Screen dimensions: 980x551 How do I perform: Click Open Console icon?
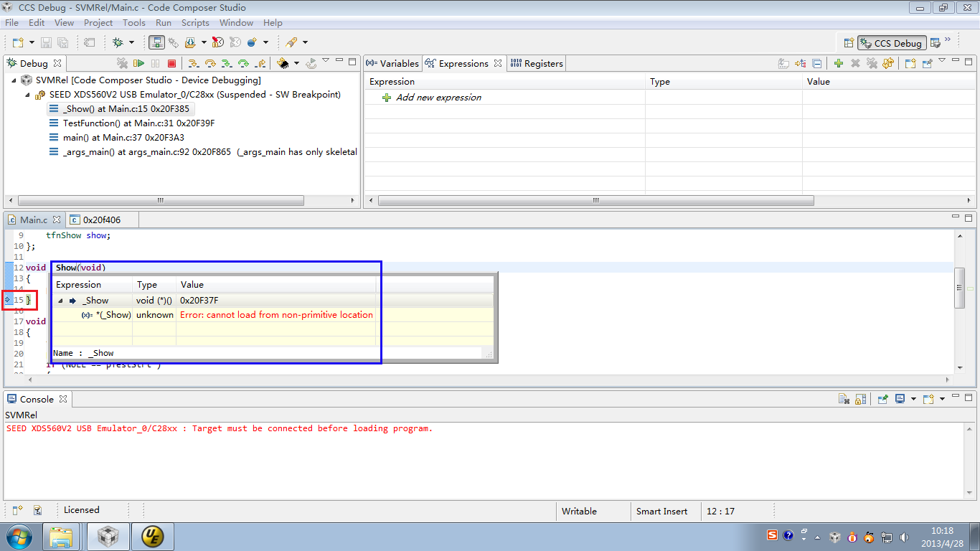pos(928,399)
